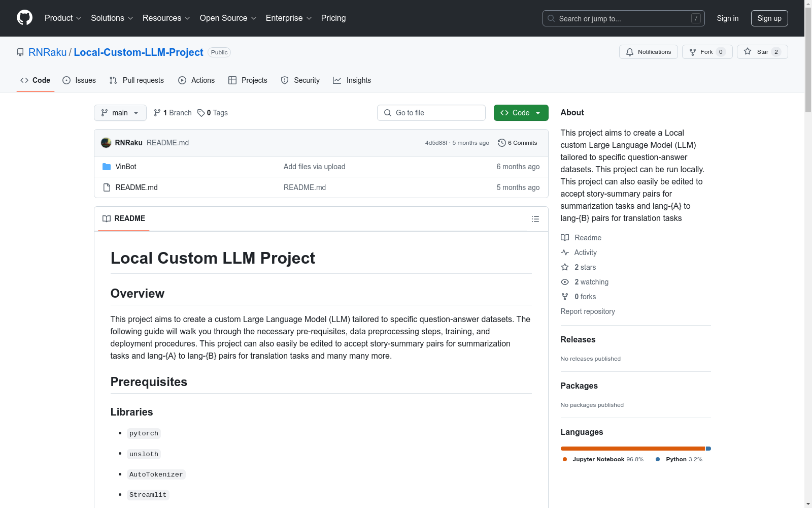Focus the Go to file input
The height and width of the screenshot is (508, 812).
pyautogui.click(x=431, y=113)
